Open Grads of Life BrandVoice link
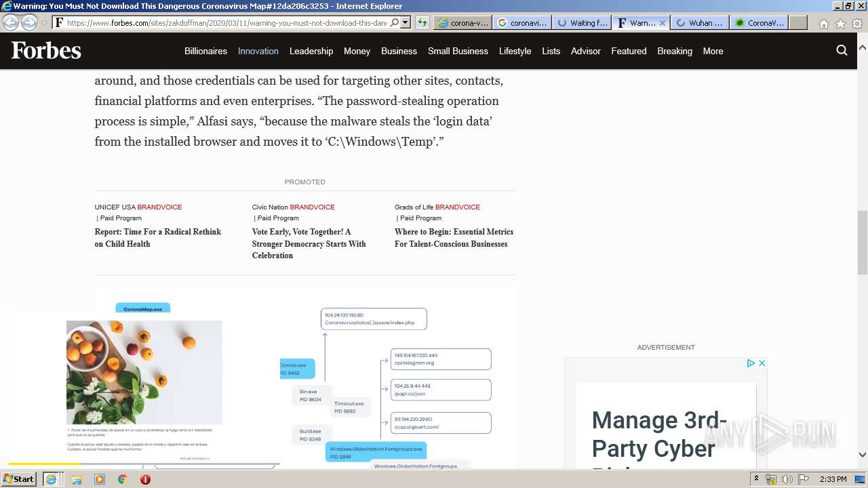 437,207
